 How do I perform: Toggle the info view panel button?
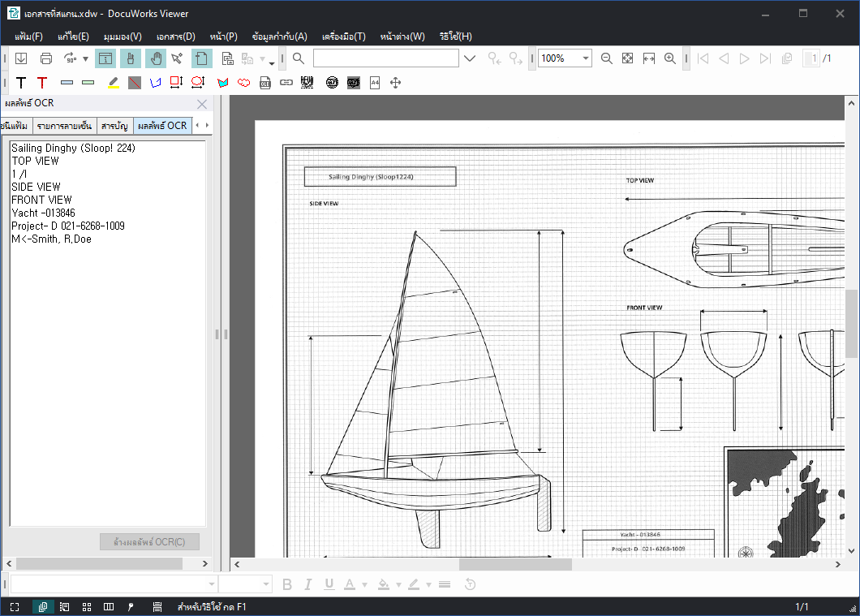105,58
